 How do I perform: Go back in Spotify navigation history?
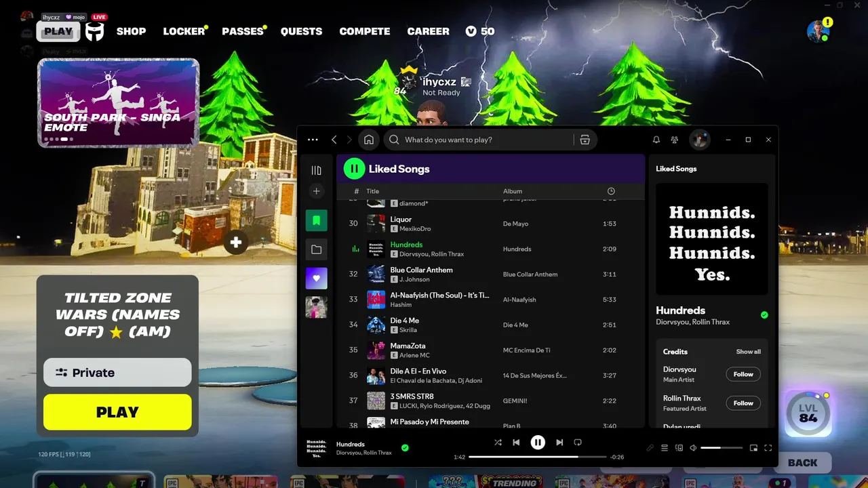coord(334,140)
